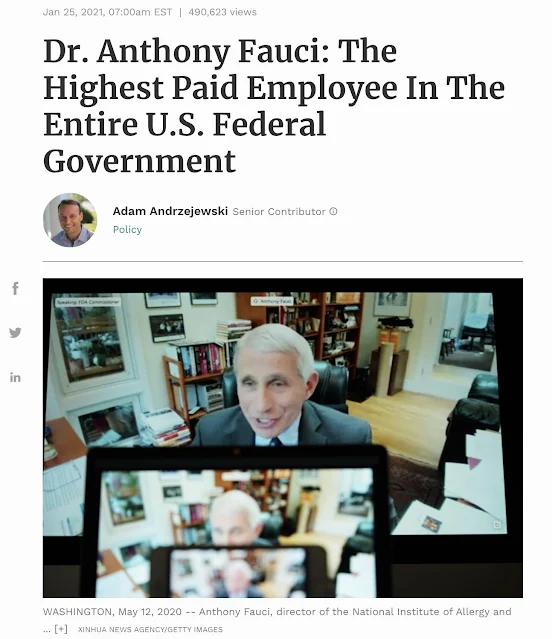Screen dimensions: 552x639
Task: Share the article on LinkedIn
Action: [x=15, y=378]
